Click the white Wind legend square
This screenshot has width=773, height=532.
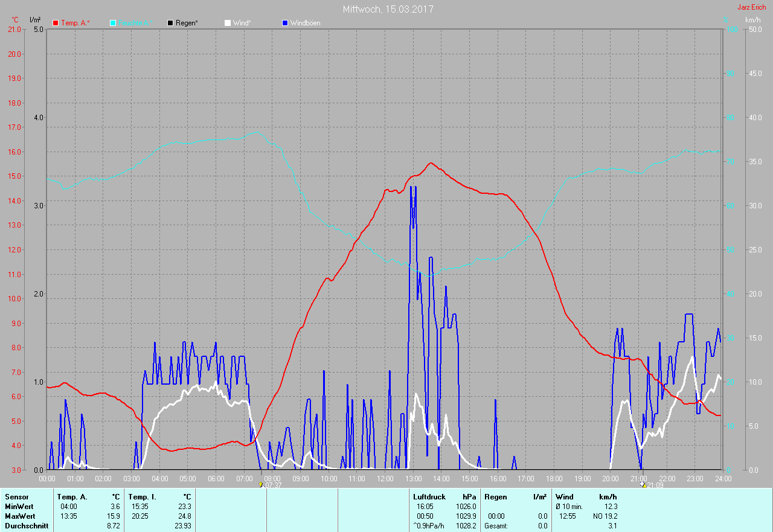(228, 23)
